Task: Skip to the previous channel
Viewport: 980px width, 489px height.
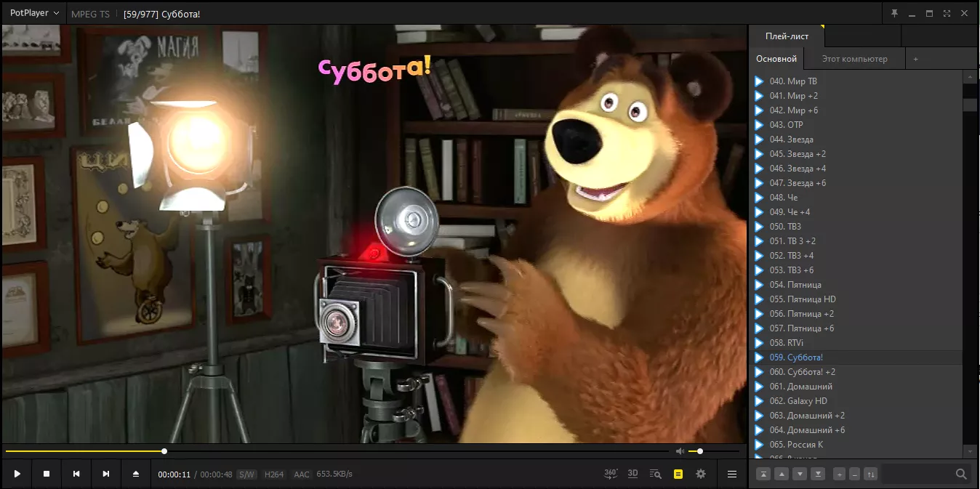Action: pyautogui.click(x=76, y=474)
